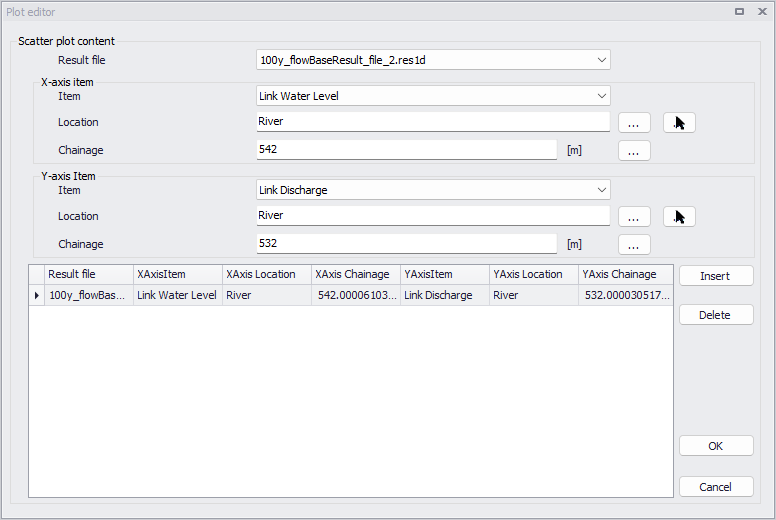The width and height of the screenshot is (776, 520).
Task: Click the YAxisItem column header
Action: click(x=445, y=274)
